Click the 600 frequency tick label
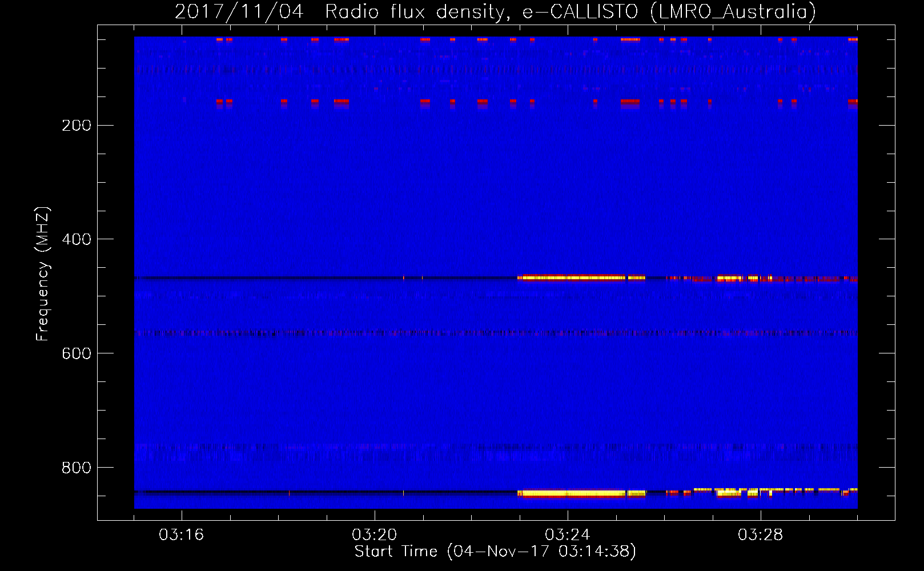Viewport: 924px width, 571px height. point(77,354)
